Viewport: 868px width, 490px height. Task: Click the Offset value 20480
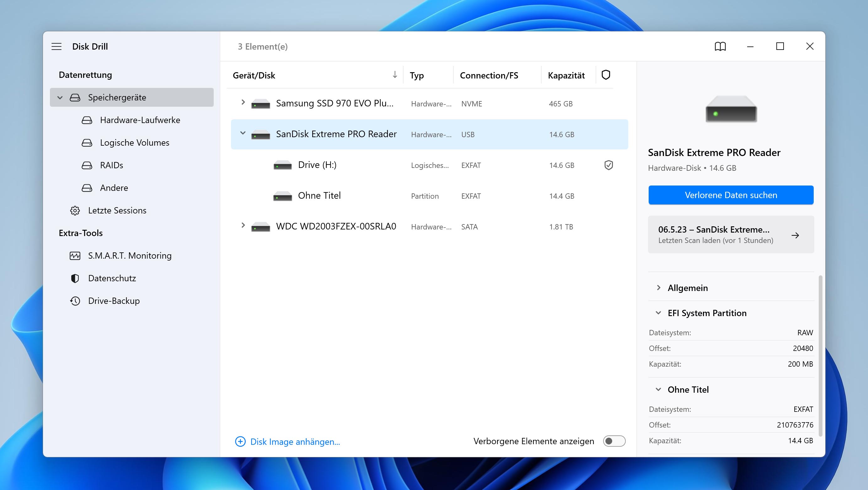click(803, 348)
